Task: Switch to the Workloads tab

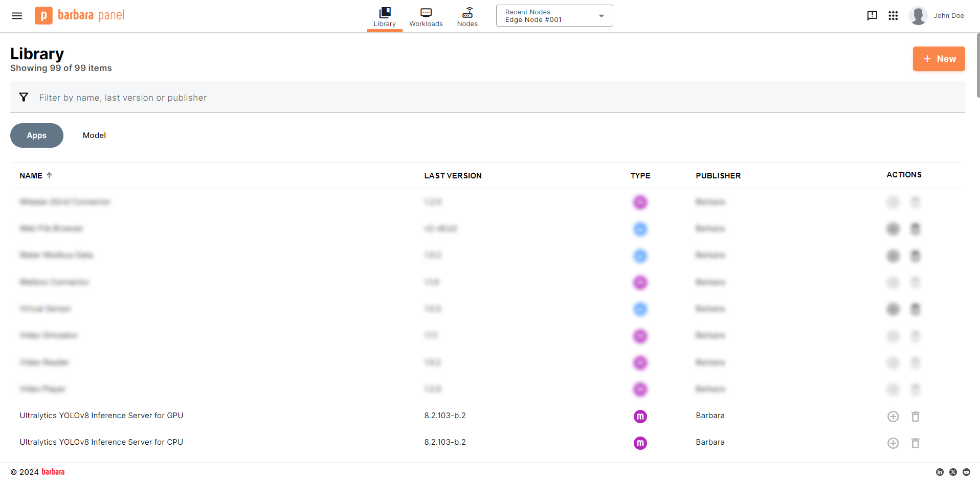Action: pyautogui.click(x=426, y=17)
